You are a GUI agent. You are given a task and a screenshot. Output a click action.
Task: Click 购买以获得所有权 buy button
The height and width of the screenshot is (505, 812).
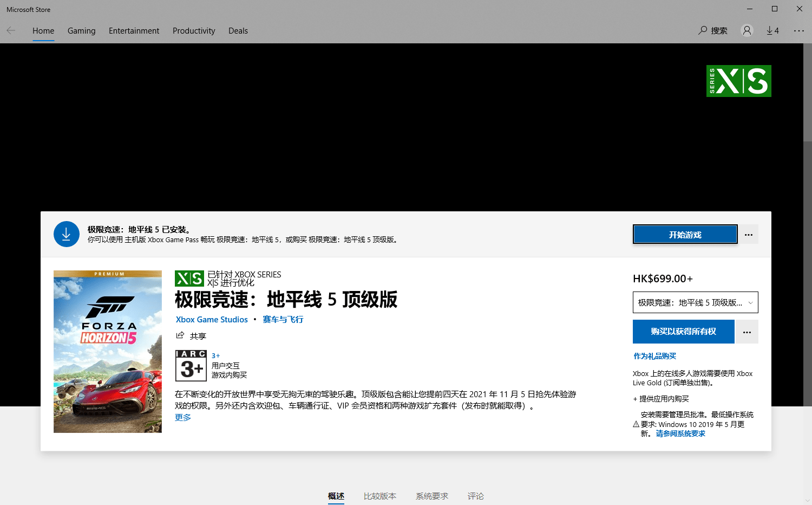pos(684,332)
